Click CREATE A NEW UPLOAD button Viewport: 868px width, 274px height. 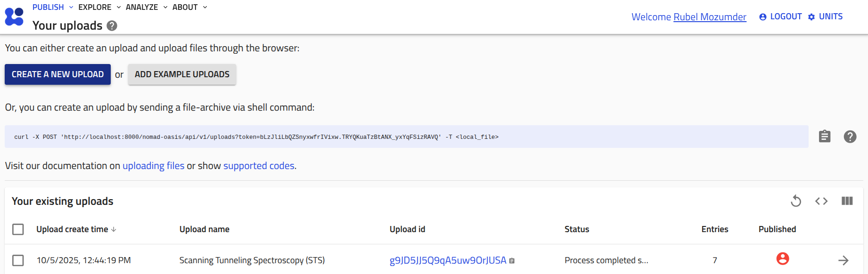pos(57,74)
